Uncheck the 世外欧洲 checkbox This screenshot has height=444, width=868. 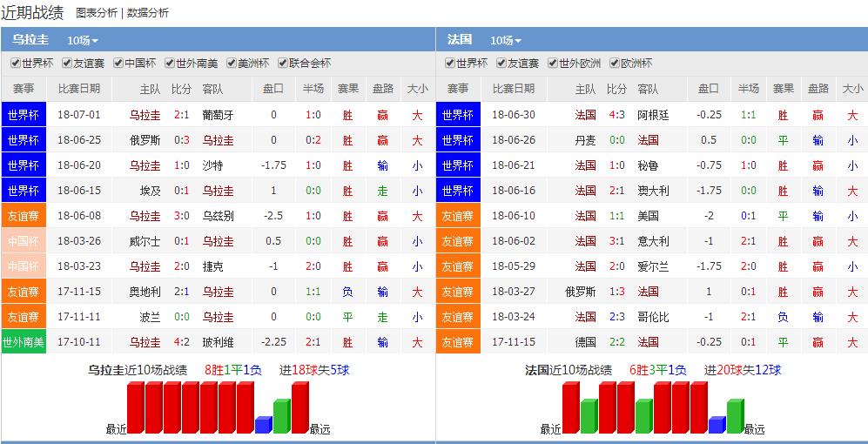(553, 64)
